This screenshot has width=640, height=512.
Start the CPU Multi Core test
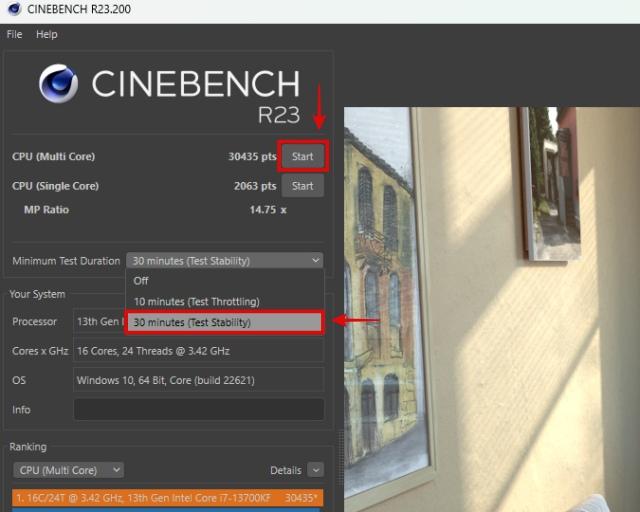[x=302, y=156]
